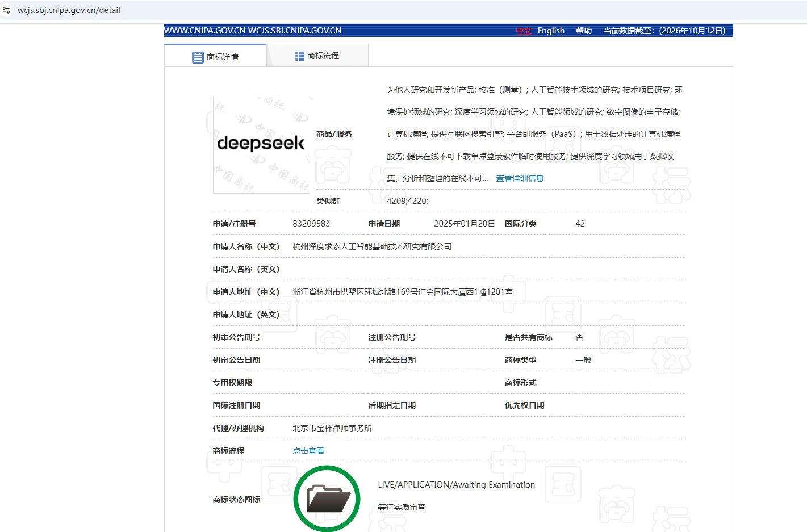Switch to the 商标详情 tab
807x532 pixels.
point(215,56)
